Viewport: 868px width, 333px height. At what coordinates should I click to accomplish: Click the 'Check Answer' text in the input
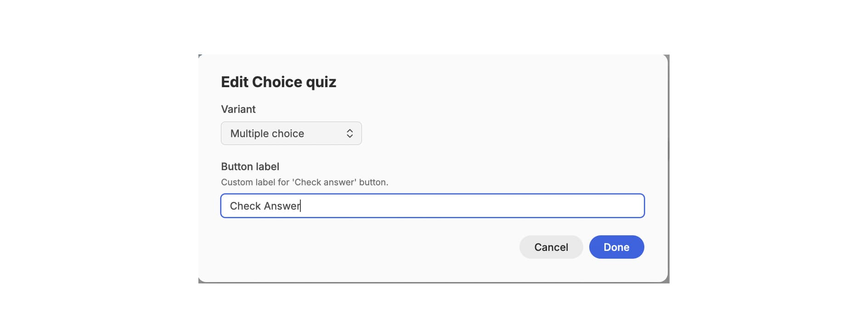pyautogui.click(x=265, y=206)
